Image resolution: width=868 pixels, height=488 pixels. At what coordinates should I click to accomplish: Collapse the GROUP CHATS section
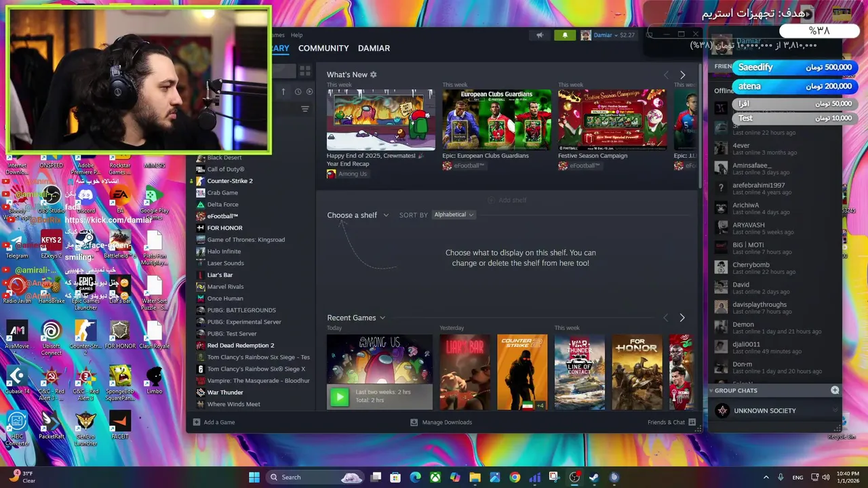tap(711, 390)
